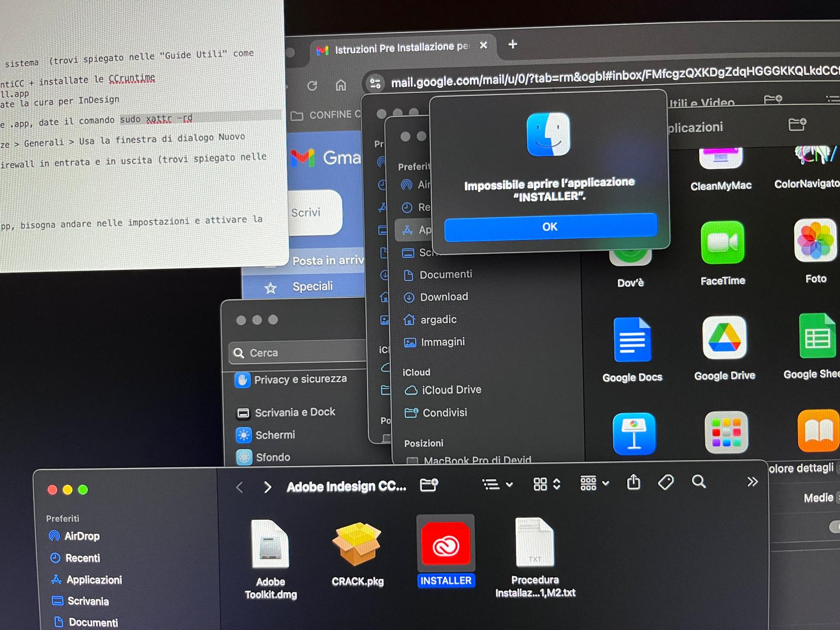Click the browser Home icon
The height and width of the screenshot is (630, 840).
(x=341, y=85)
